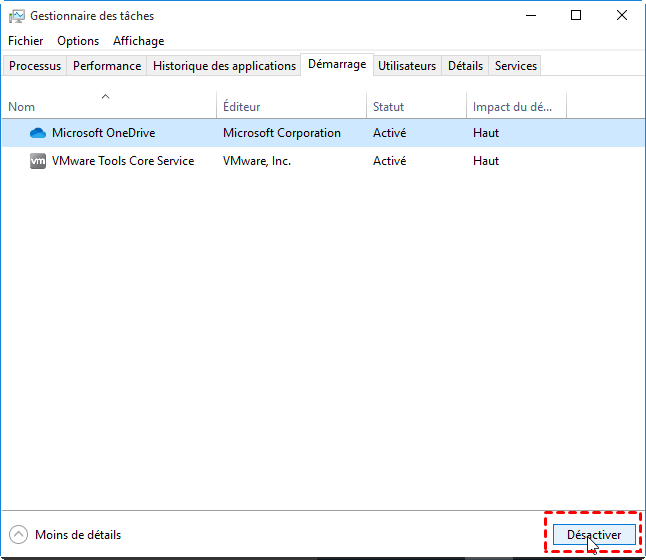Screen dimensions: 646x560
Task: Click the Microsoft Corporation publisher cell
Action: [x=282, y=133]
